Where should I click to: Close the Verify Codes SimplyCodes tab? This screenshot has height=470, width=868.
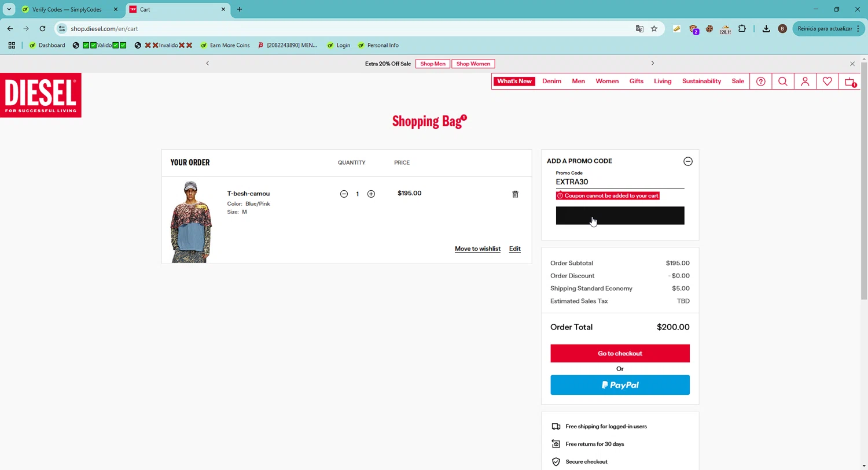115,9
